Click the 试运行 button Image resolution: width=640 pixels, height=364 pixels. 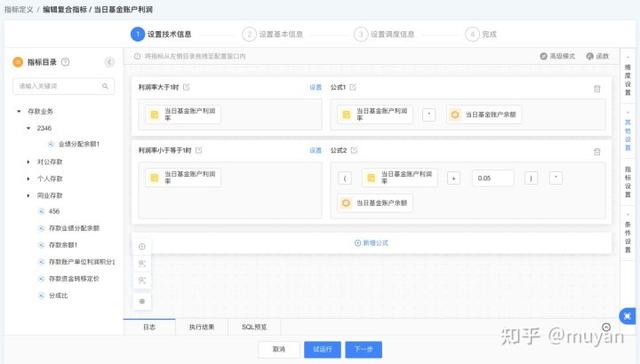coord(322,349)
